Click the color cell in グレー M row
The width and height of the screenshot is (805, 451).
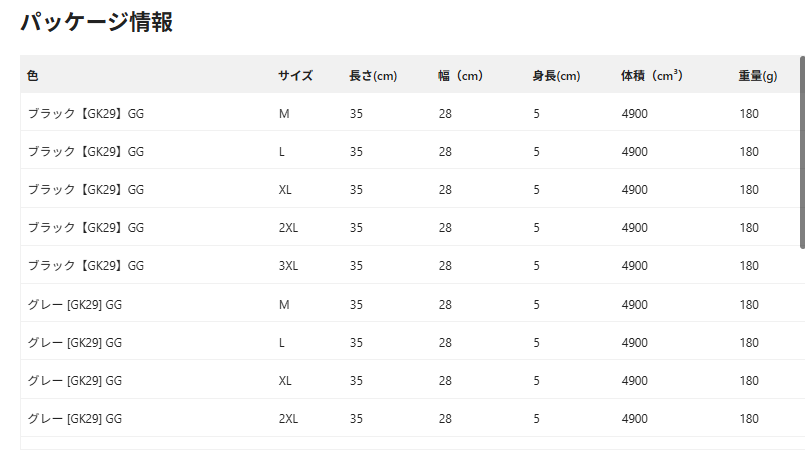click(x=75, y=304)
